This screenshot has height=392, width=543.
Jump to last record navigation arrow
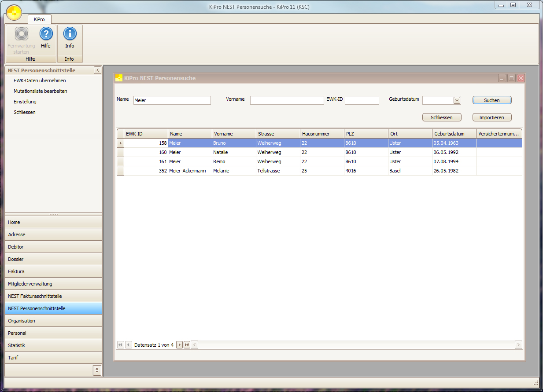coord(187,345)
